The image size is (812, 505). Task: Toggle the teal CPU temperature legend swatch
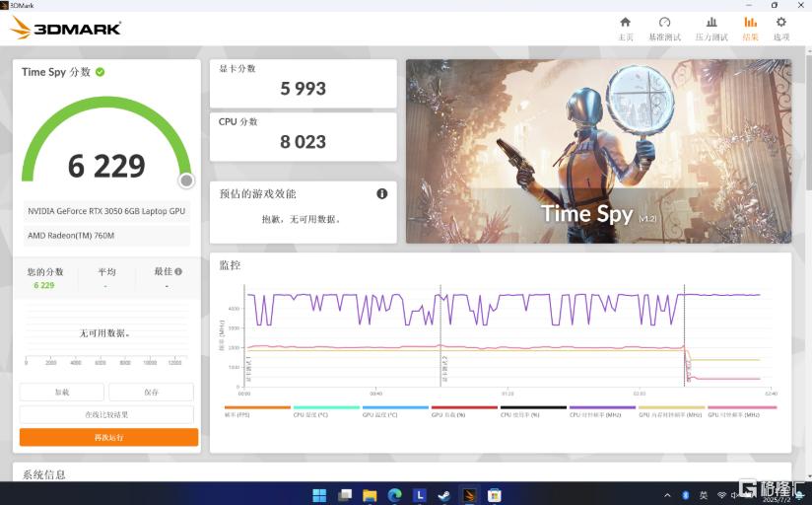(326, 407)
